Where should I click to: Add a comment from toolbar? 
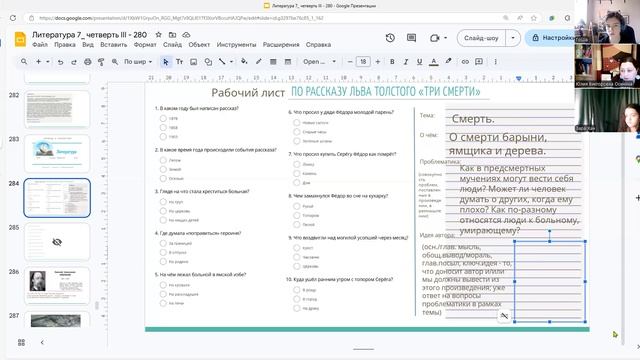pos(479,62)
